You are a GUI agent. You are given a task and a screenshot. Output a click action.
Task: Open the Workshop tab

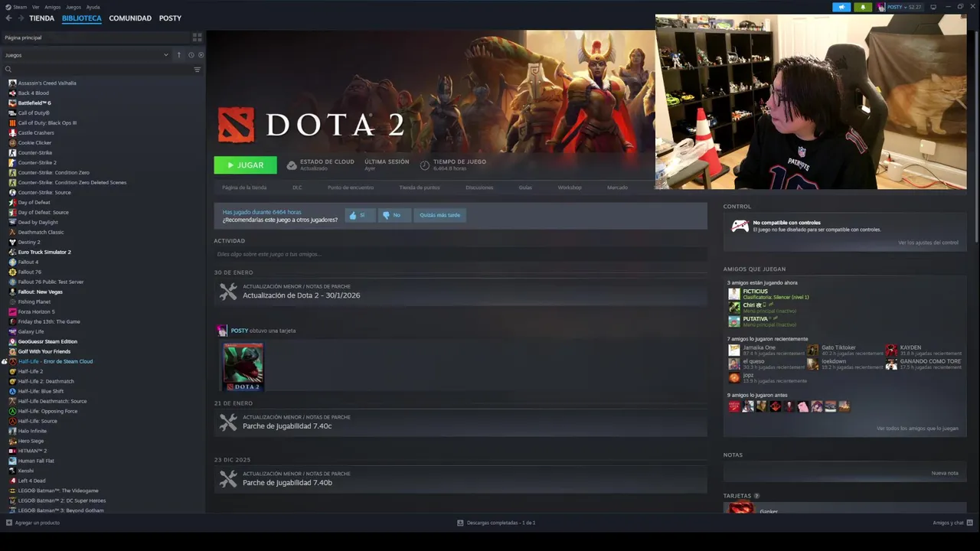(x=570, y=187)
